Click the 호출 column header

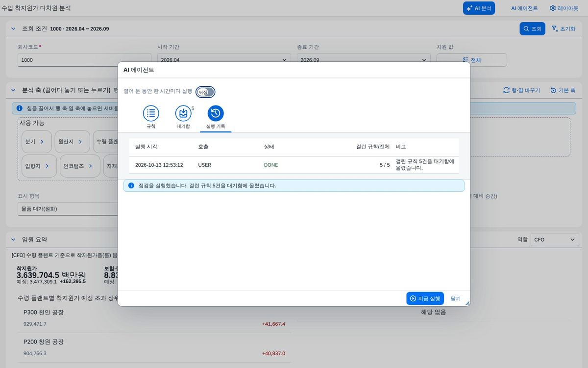[203, 147]
